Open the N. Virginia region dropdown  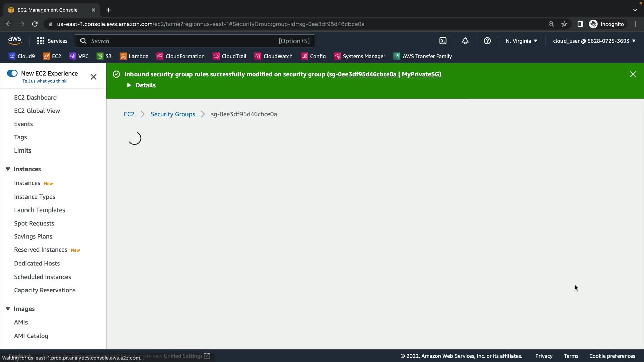(x=522, y=41)
